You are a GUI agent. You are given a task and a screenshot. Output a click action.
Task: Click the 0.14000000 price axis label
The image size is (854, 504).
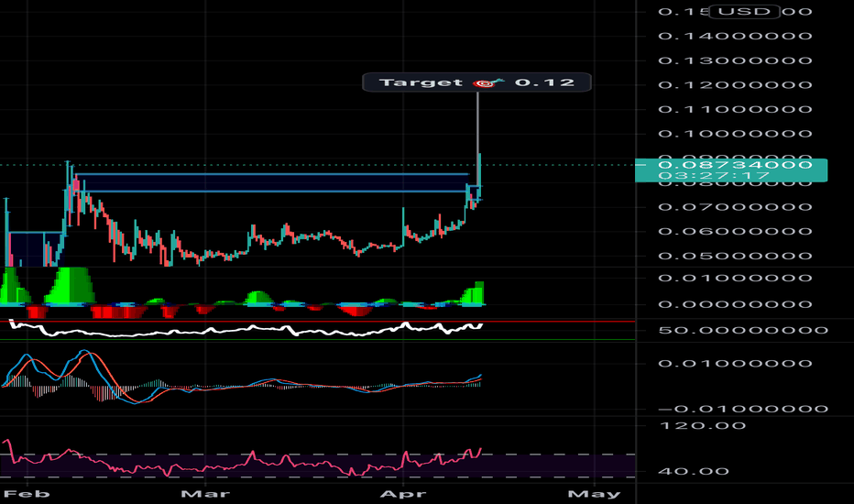click(735, 36)
